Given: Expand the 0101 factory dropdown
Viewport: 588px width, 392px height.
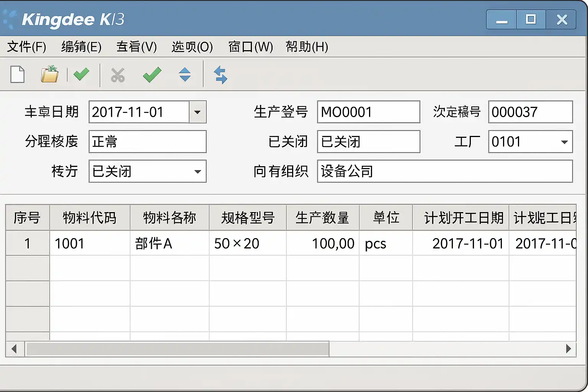Looking at the screenshot, I should 564,142.
